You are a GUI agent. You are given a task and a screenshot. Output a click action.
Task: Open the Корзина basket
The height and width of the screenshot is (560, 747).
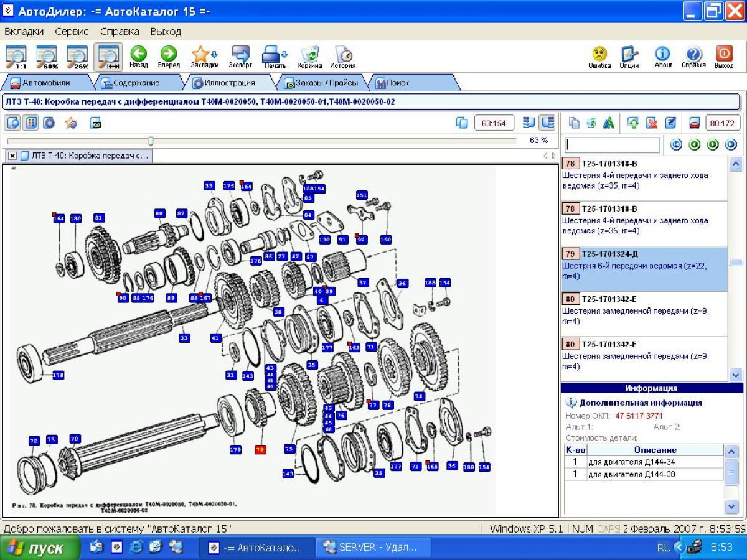[309, 56]
